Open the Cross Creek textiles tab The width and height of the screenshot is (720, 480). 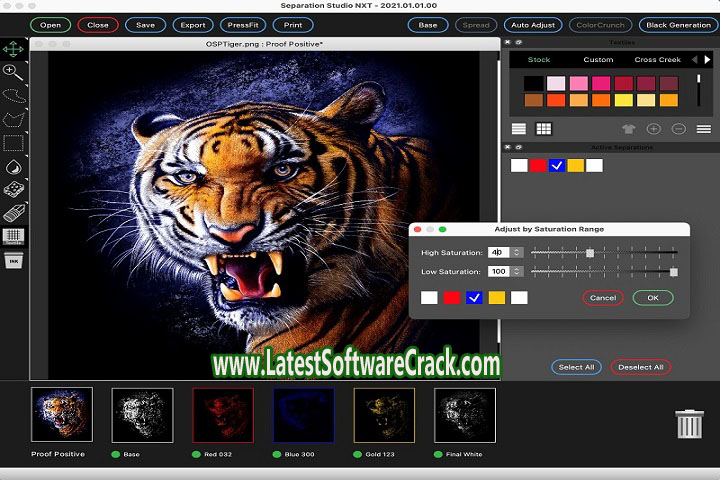(x=657, y=60)
